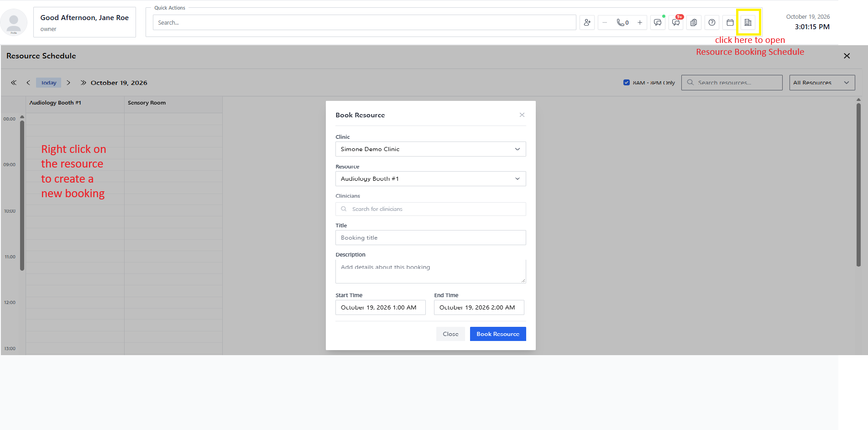The width and height of the screenshot is (868, 430).
Task: Open the Resource dropdown showing Audiology Booth #1
Action: (x=431, y=179)
